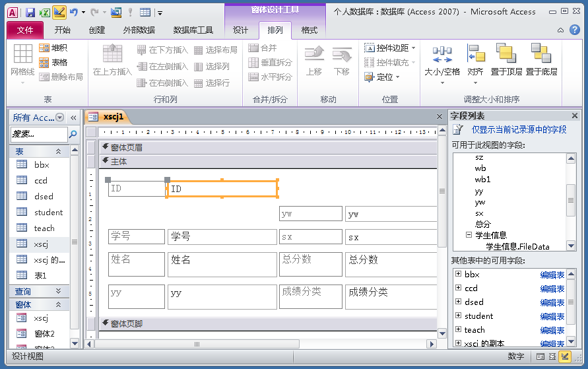Click the Excel export icon in quick access toolbar
The image size is (588, 369).
(x=45, y=13)
